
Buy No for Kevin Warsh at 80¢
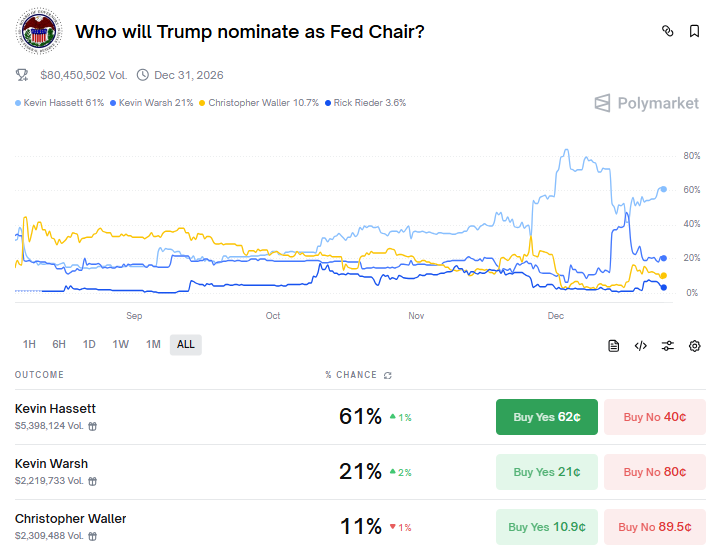point(655,472)
